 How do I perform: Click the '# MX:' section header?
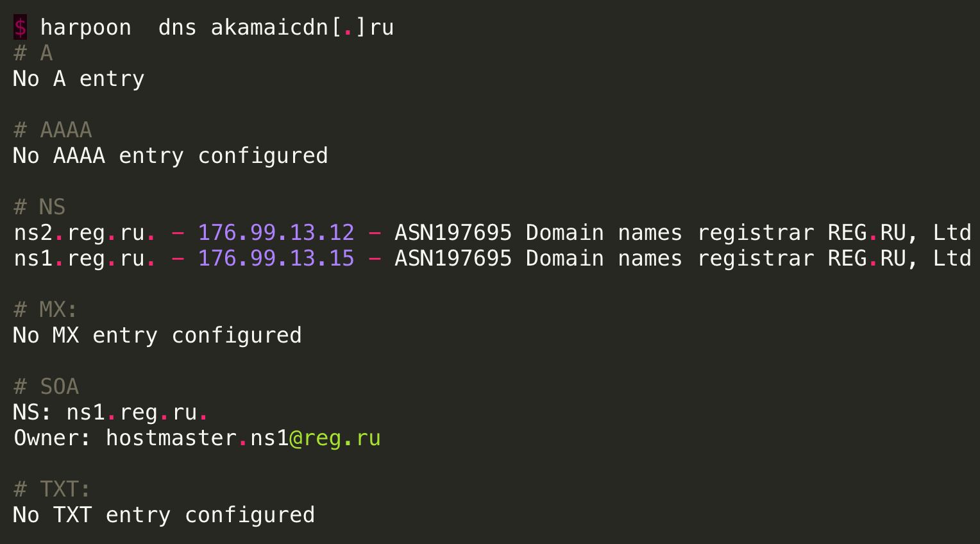coord(46,310)
